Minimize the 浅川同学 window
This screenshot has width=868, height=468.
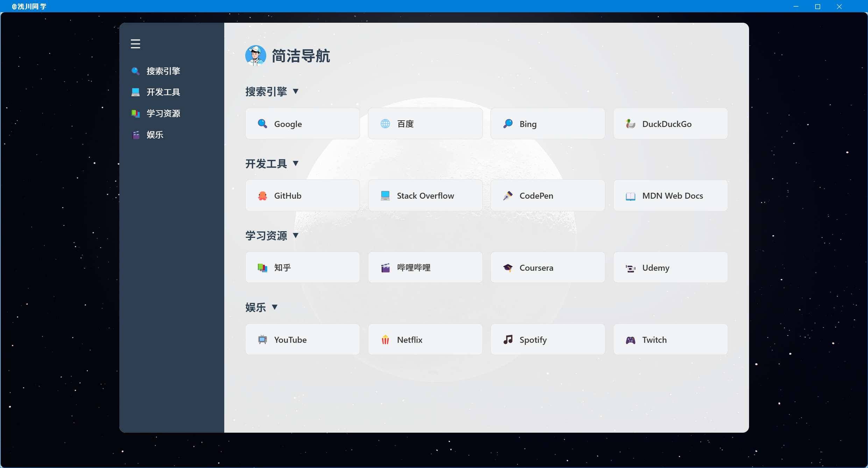click(796, 6)
